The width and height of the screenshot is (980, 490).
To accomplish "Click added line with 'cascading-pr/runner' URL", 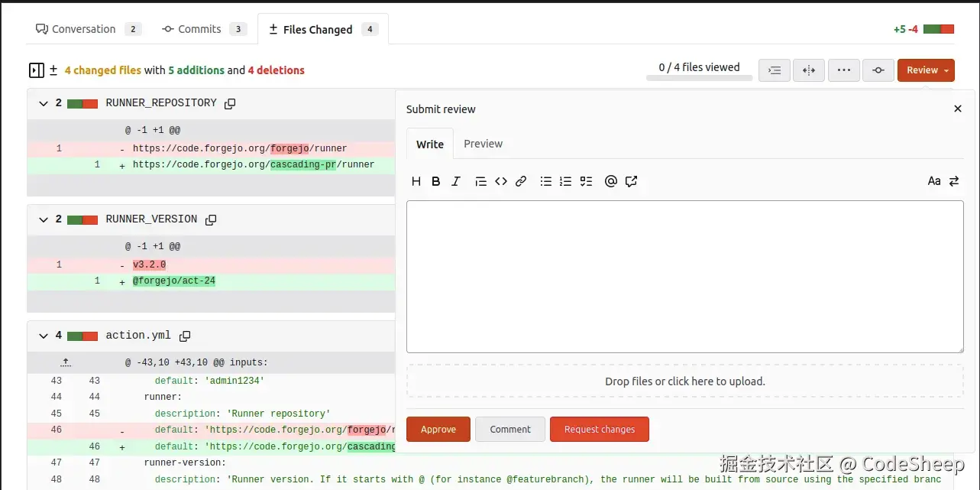I will click(x=254, y=164).
